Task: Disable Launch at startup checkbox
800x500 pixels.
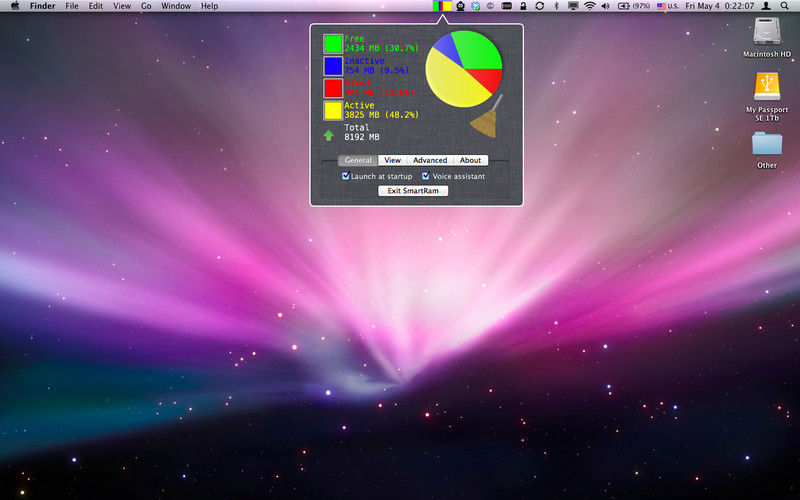Action: (x=346, y=176)
